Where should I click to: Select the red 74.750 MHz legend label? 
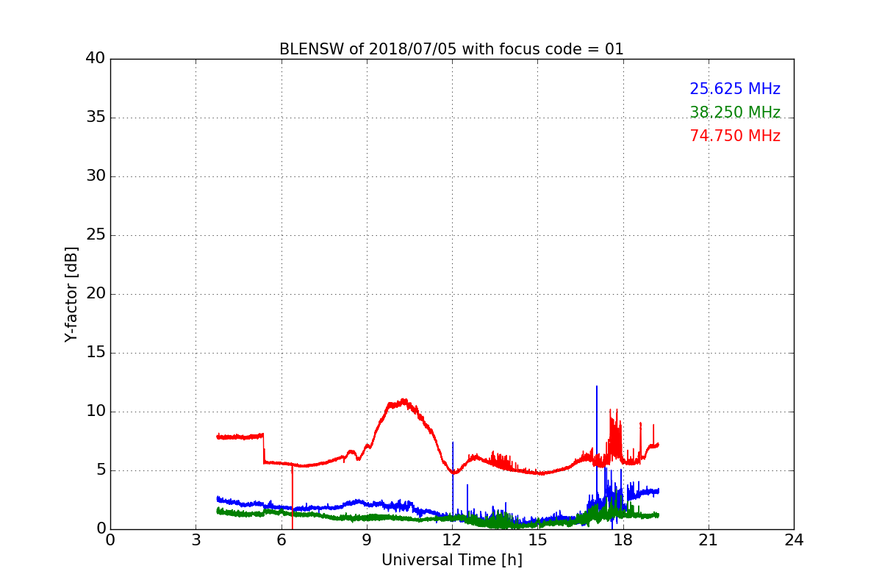tap(735, 136)
